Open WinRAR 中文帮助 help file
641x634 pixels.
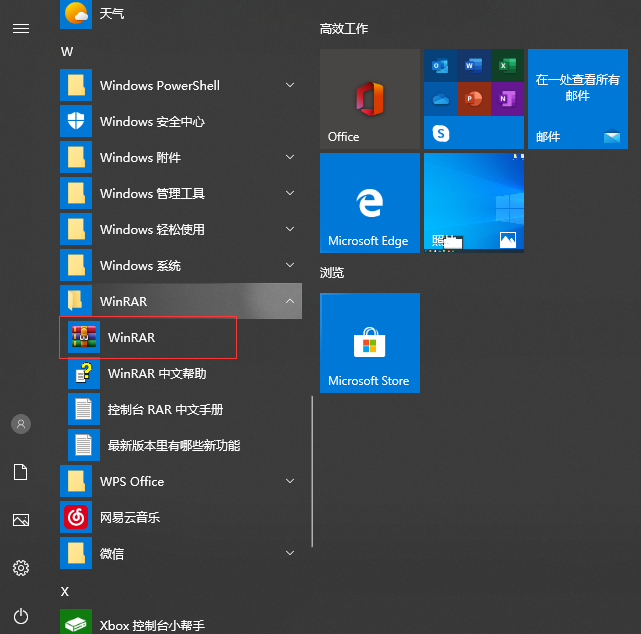pos(185,374)
